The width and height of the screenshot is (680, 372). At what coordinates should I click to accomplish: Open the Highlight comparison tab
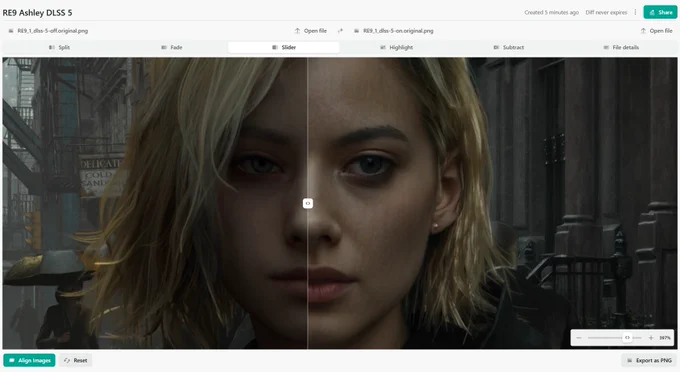click(x=396, y=47)
